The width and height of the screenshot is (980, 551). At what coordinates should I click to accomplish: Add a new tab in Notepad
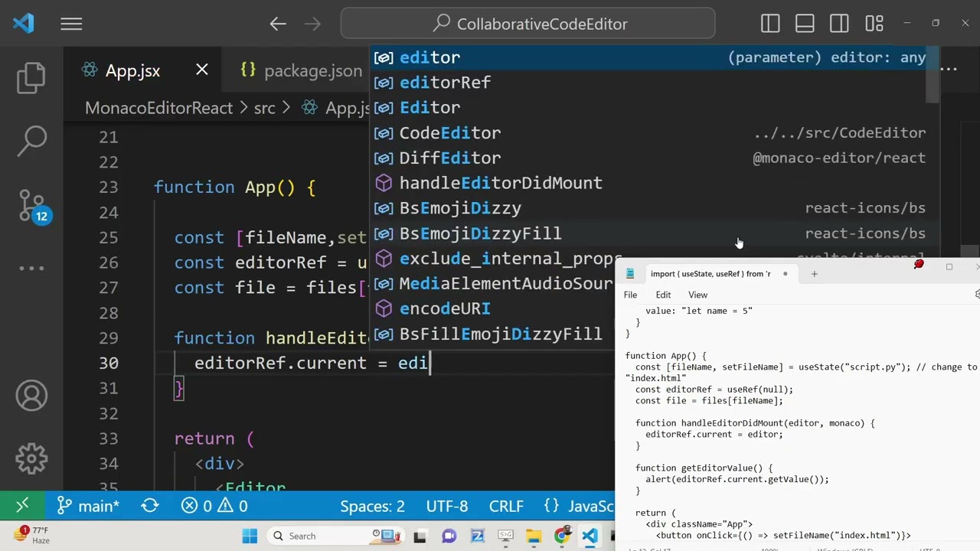point(814,274)
